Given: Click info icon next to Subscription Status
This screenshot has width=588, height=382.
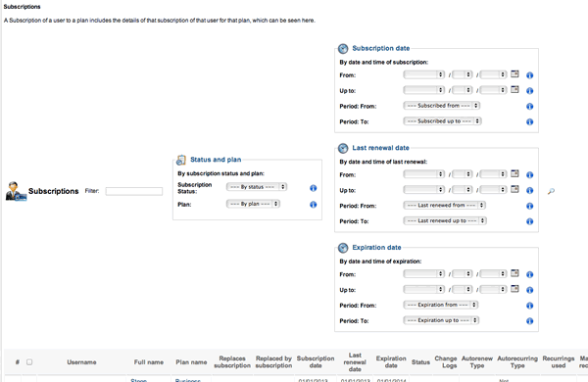Looking at the screenshot, I should coord(314,188).
